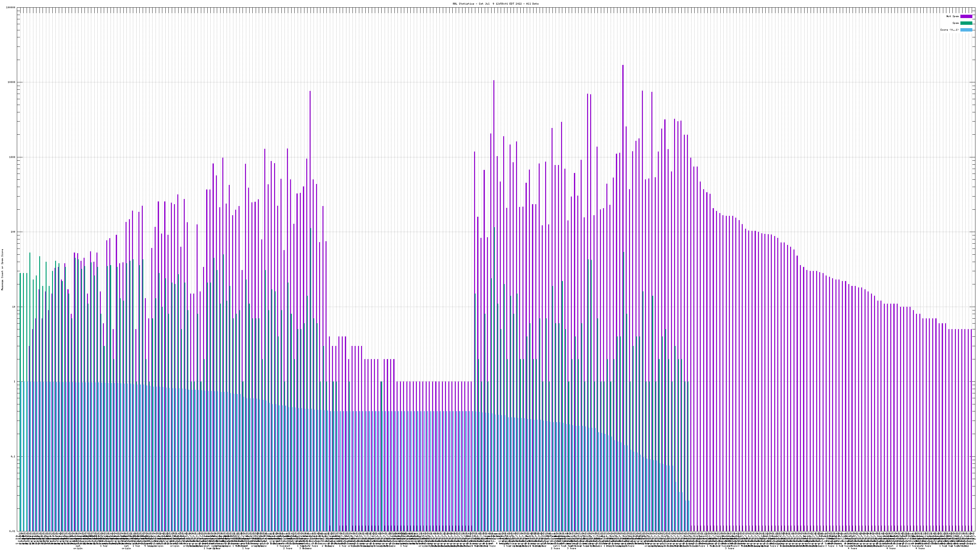Click the purple Not Spam legend swatch
This screenshot has width=980, height=551.
pos(966,16)
